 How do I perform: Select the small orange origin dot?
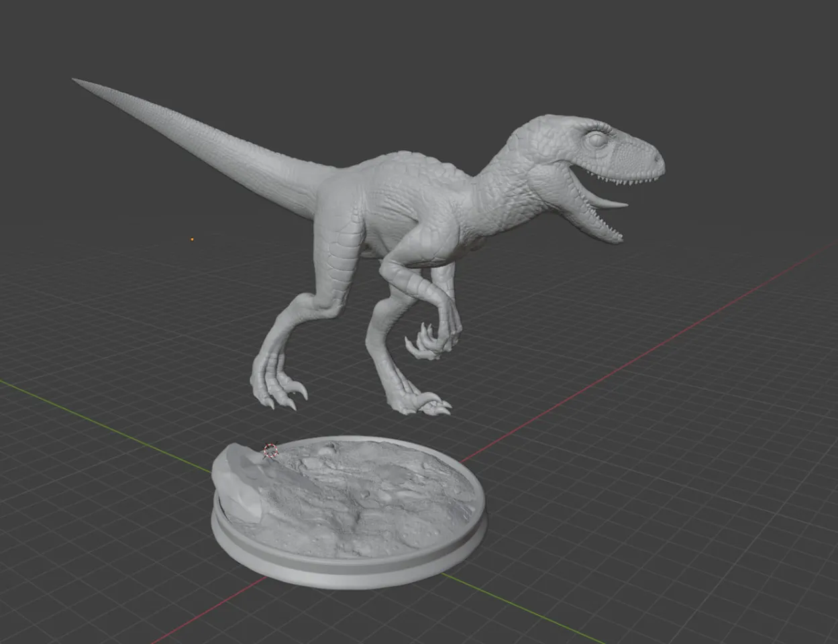tap(193, 239)
